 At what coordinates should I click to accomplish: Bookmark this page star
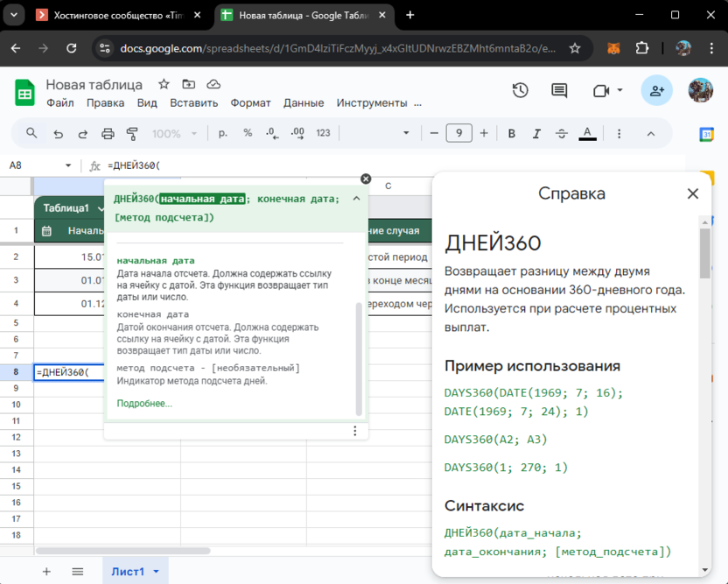575,48
